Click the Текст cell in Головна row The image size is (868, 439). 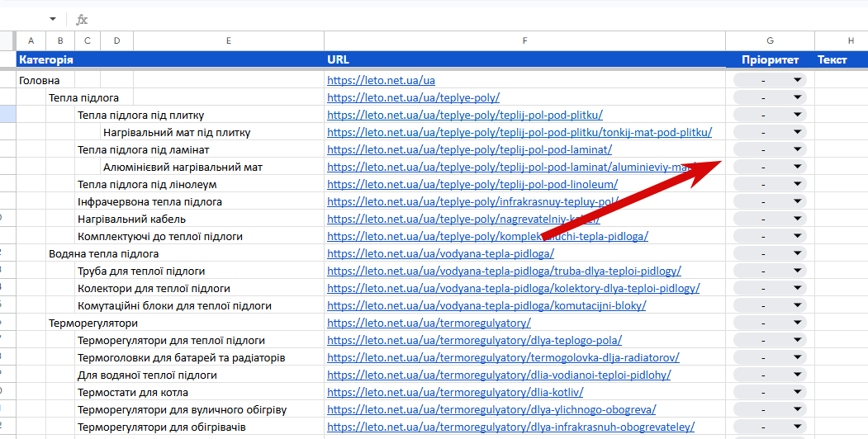[x=841, y=80]
